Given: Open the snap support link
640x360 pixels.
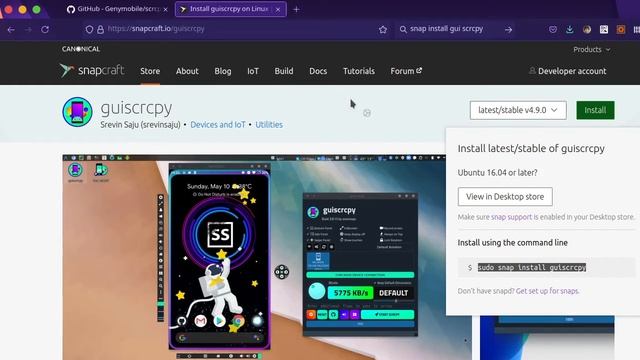Looking at the screenshot, I should point(511,217).
